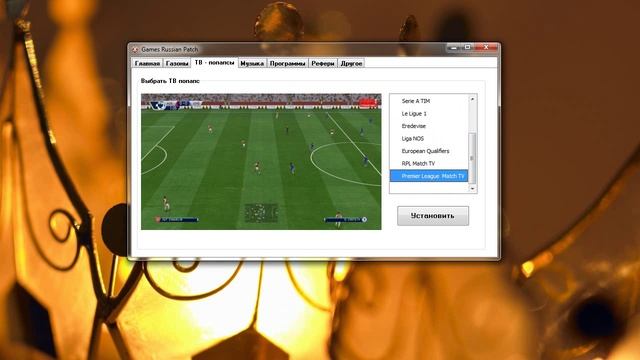Screen dimensions: 640x360
Task: Click the list scrollbar up arrow
Action: click(472, 99)
